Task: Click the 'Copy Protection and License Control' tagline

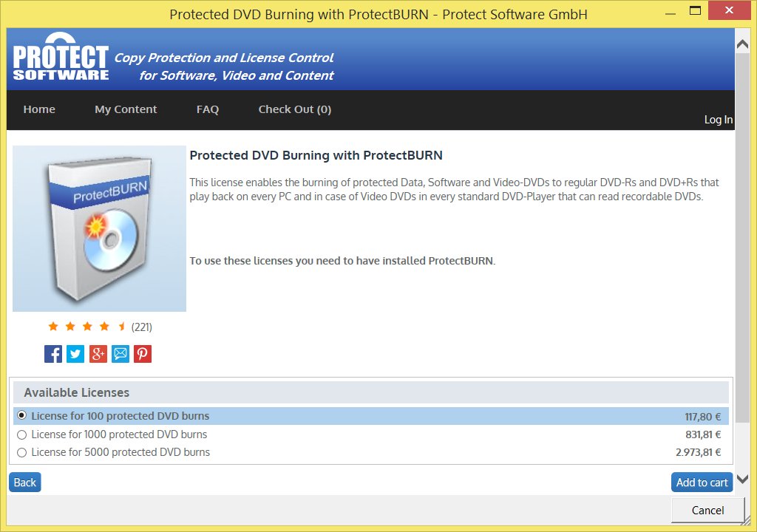Action: [x=224, y=58]
